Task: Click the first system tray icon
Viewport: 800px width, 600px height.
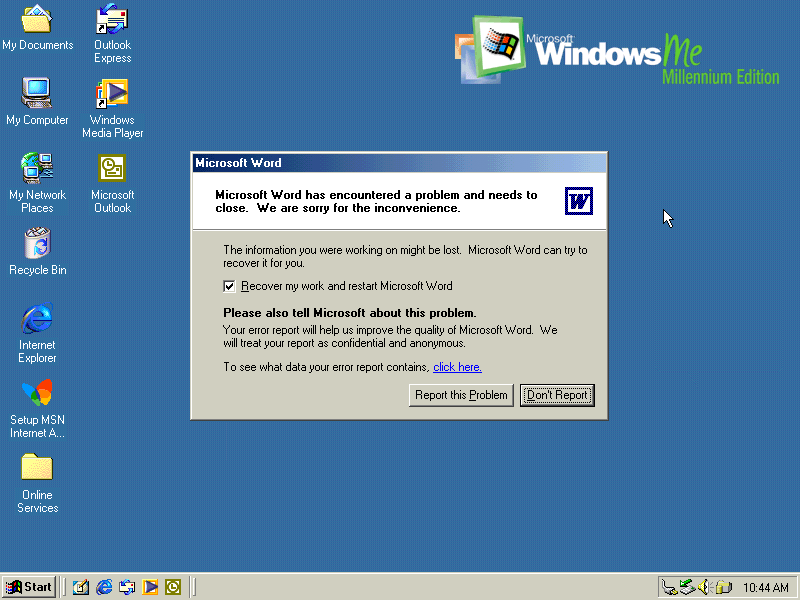Action: pos(669,588)
